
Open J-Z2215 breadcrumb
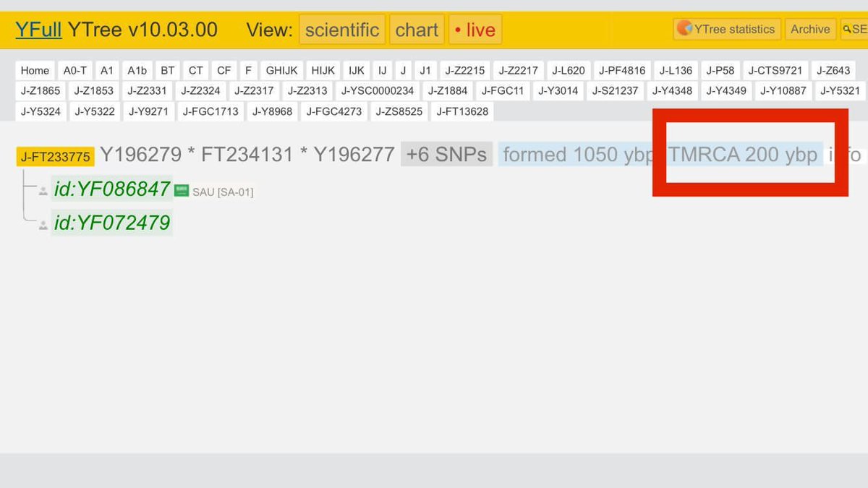tap(465, 70)
